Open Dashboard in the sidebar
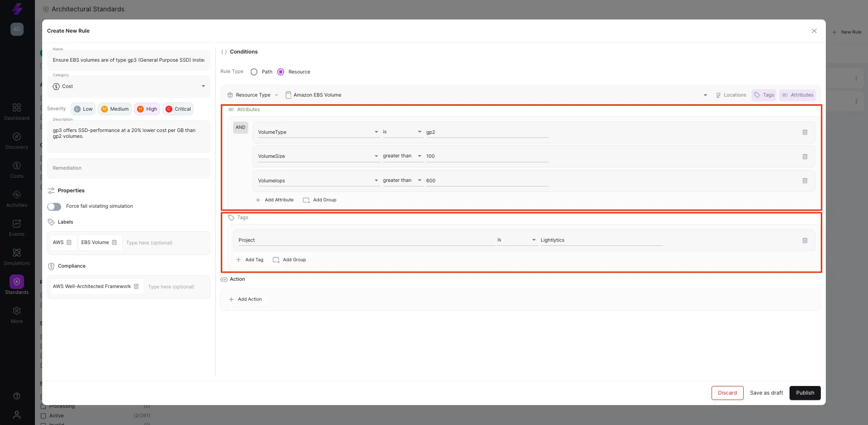Viewport: 868px width, 425px height. (x=17, y=112)
